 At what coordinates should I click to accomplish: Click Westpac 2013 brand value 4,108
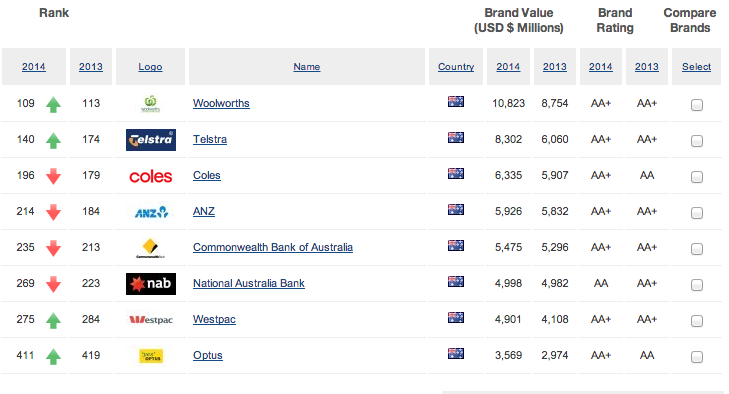pyautogui.click(x=555, y=319)
